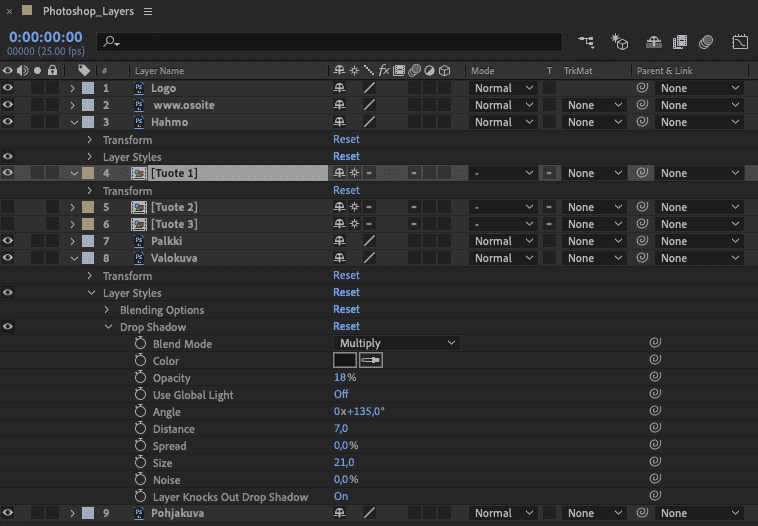The height and width of the screenshot is (526, 758).
Task: Click the Mode column header
Action: (x=482, y=71)
